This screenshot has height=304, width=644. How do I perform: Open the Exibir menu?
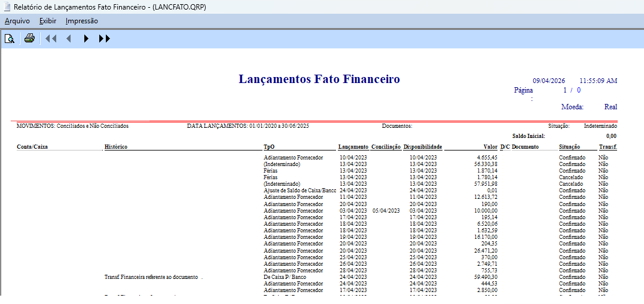click(48, 21)
